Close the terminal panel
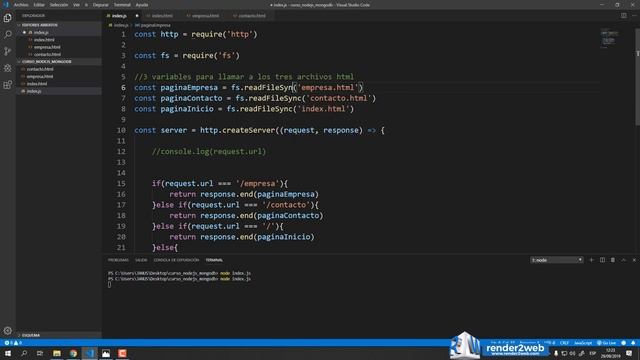 (634, 260)
